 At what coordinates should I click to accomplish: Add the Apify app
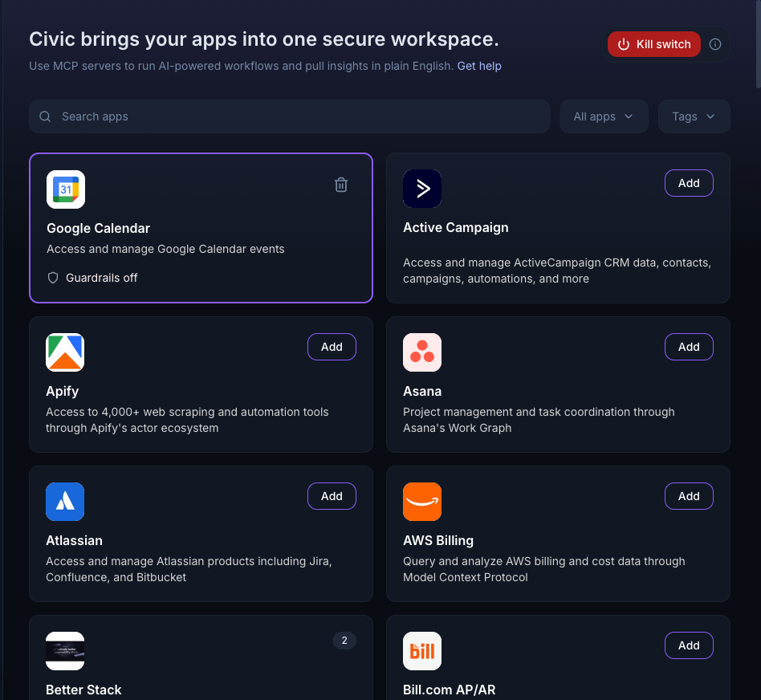coord(332,347)
